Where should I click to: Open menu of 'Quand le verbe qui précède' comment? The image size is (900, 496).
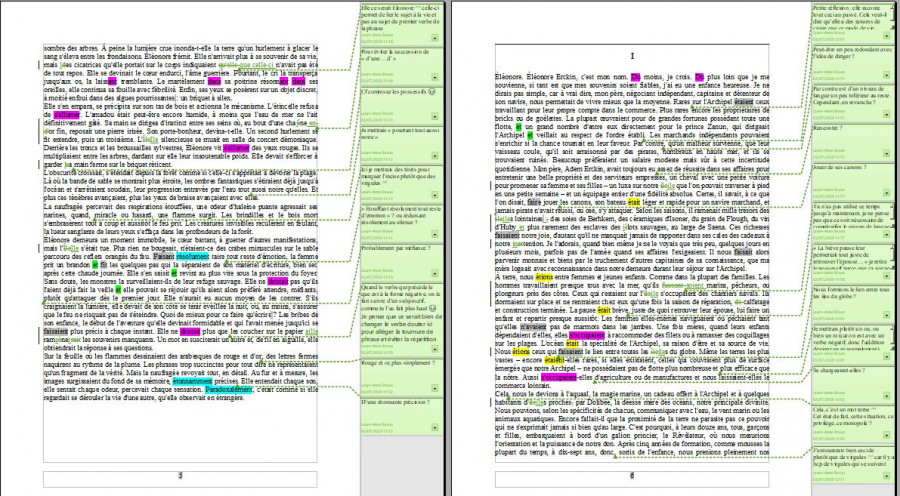[x=435, y=349]
